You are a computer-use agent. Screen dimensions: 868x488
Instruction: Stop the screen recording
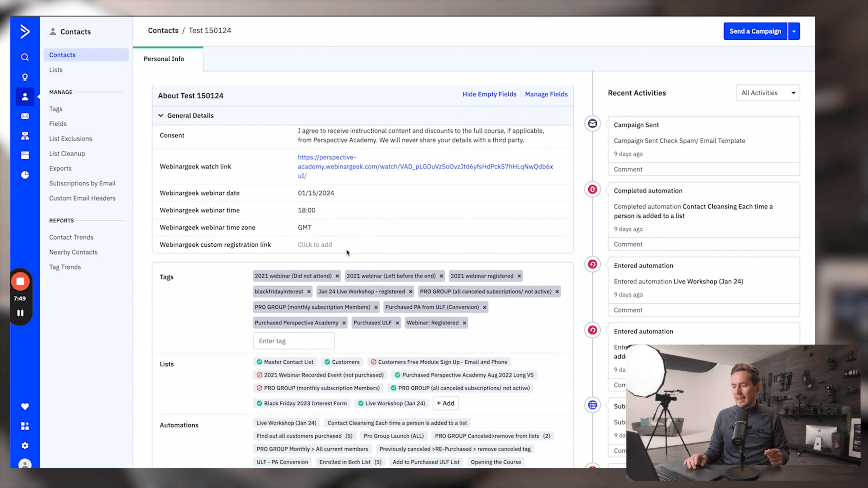tap(20, 282)
